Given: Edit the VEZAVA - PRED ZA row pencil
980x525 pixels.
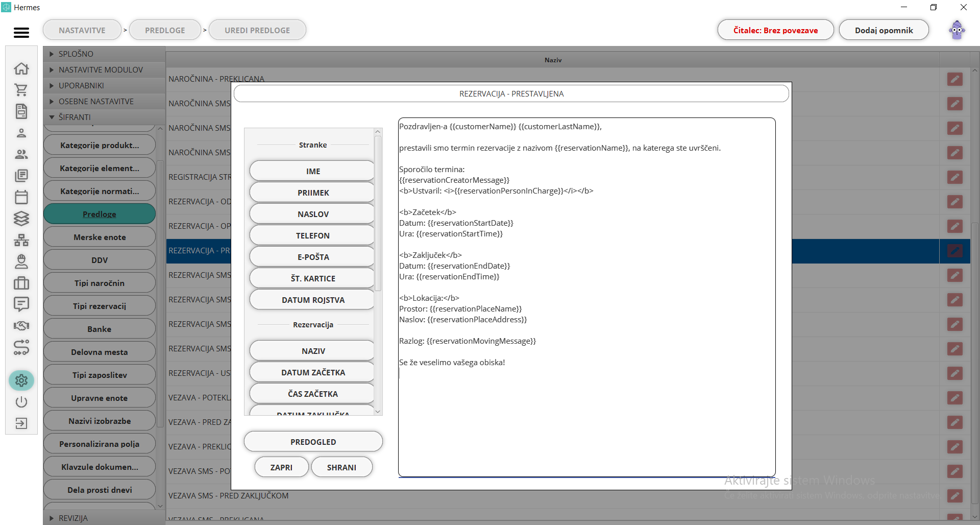Looking at the screenshot, I should pos(955,422).
